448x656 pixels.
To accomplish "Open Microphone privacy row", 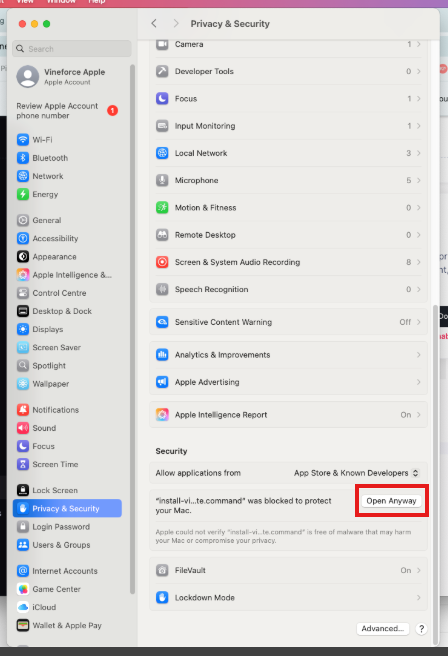I will (288, 180).
